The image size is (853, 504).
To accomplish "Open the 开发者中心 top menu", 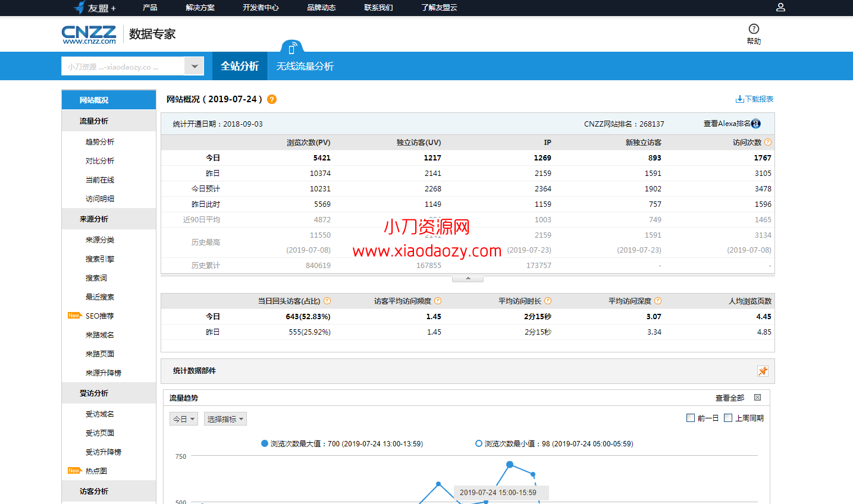I will coord(261,8).
